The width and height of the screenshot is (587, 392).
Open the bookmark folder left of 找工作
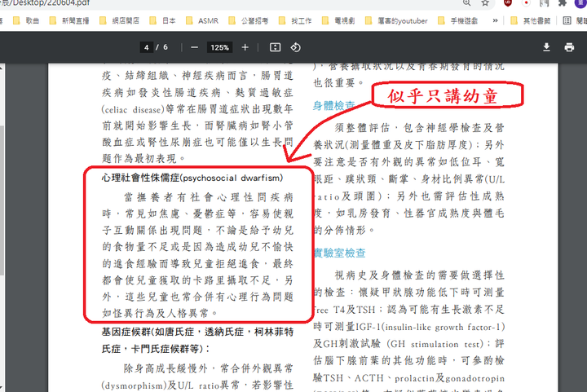[x=248, y=20]
